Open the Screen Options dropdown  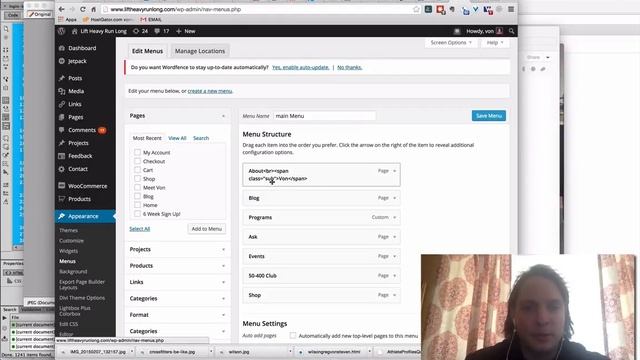451,42
